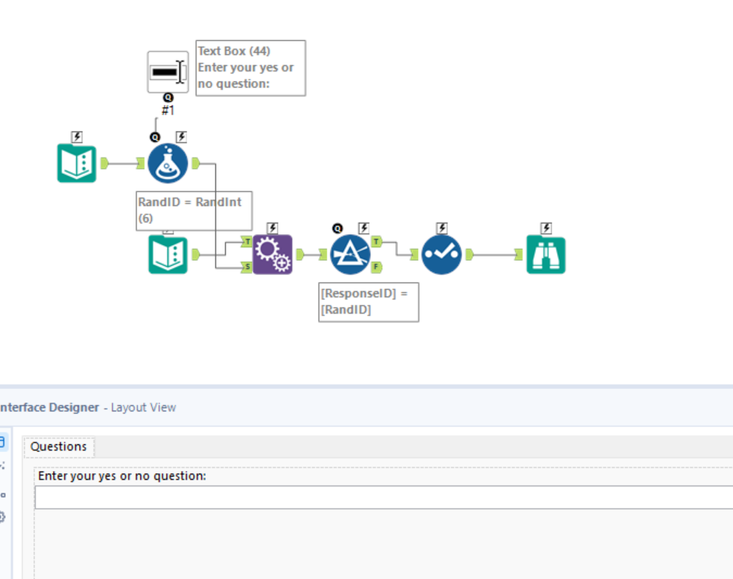Click the Filter tool's T output anchor
The image size is (733, 579).
pos(376,242)
